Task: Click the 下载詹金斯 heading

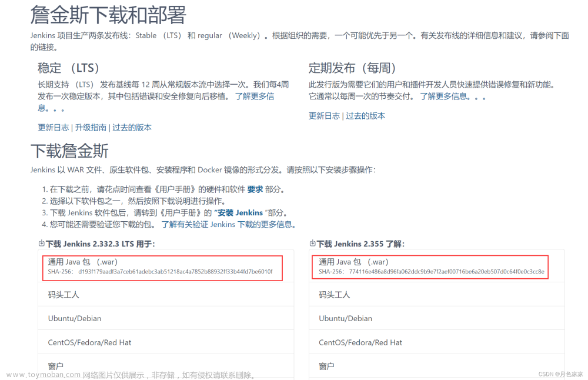Action: point(69,151)
